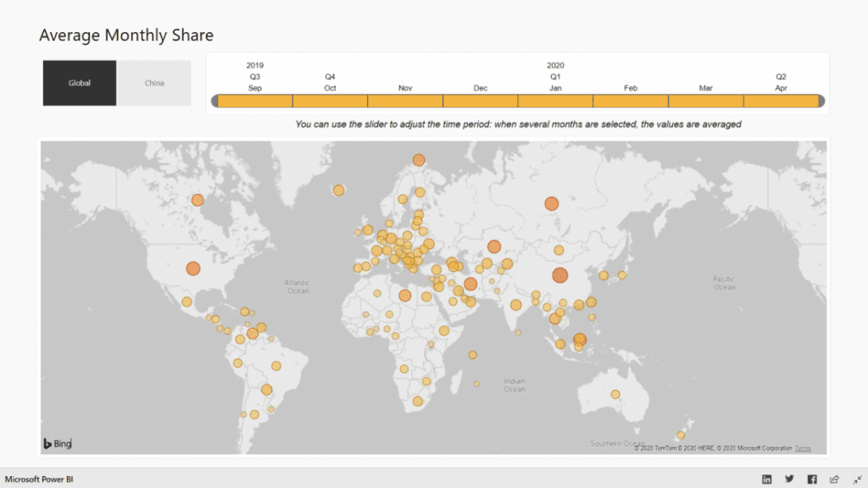
Task: Open the share arrow icon
Action: (834, 480)
